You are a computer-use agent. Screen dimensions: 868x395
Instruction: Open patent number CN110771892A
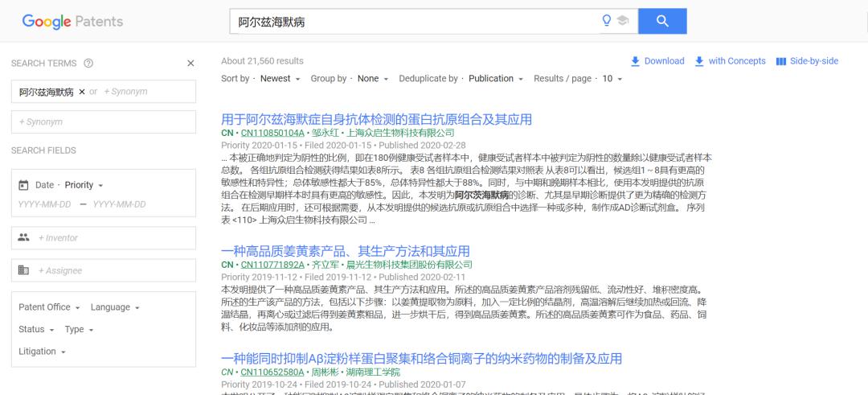click(272, 264)
